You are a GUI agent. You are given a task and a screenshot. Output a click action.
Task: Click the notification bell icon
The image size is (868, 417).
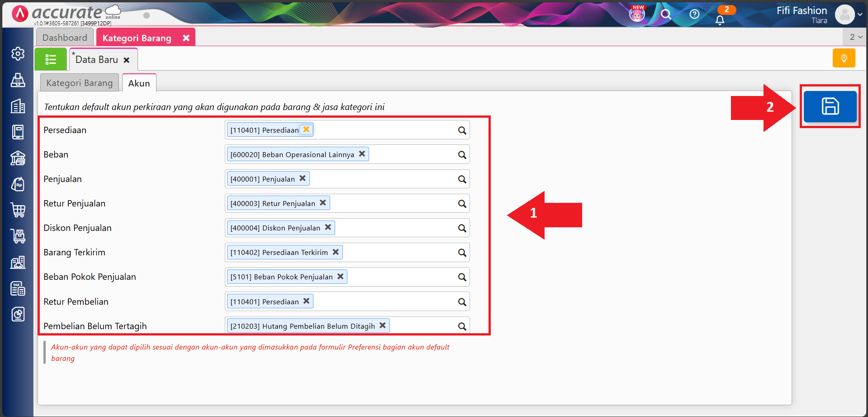(720, 20)
